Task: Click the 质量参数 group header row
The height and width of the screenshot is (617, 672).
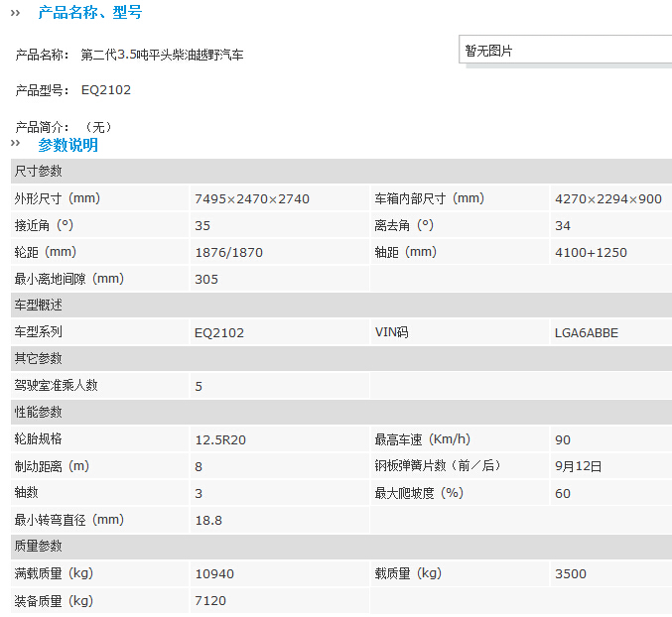Action: (x=341, y=546)
